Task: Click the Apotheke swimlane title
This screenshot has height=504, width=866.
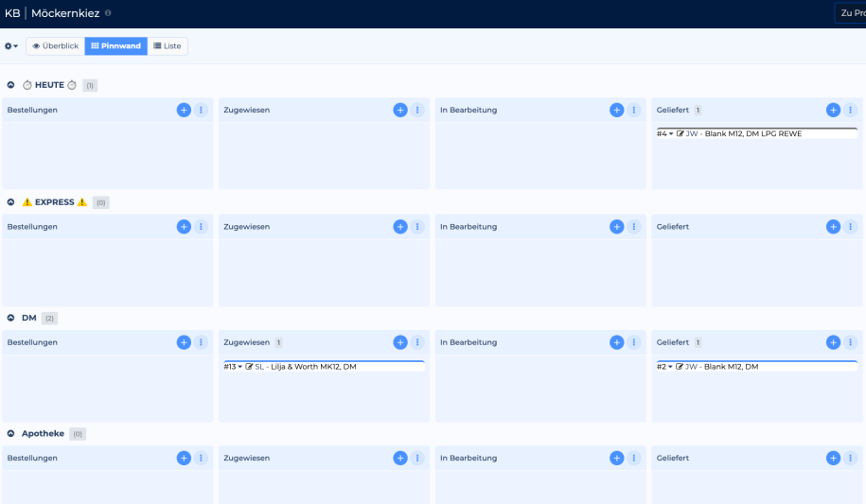Action: tap(44, 434)
